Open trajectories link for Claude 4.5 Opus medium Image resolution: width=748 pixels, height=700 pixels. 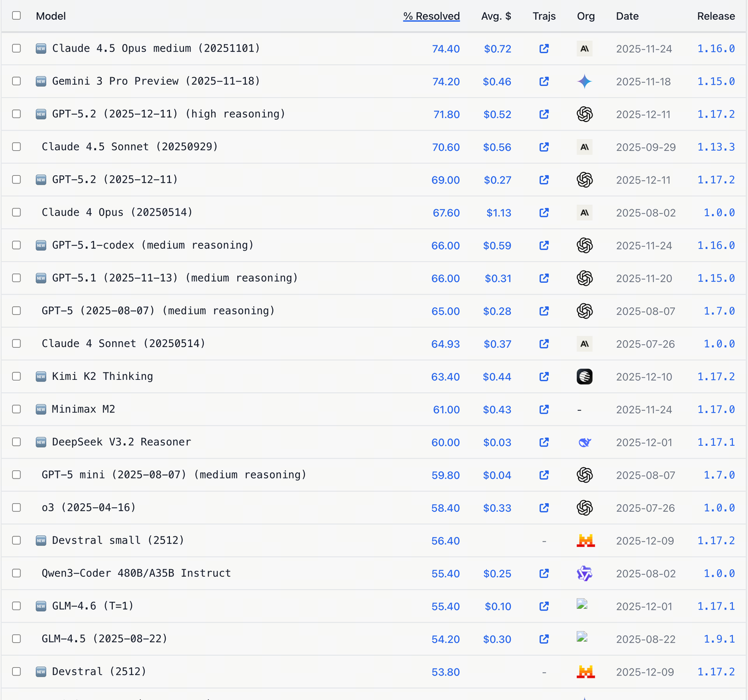544,48
